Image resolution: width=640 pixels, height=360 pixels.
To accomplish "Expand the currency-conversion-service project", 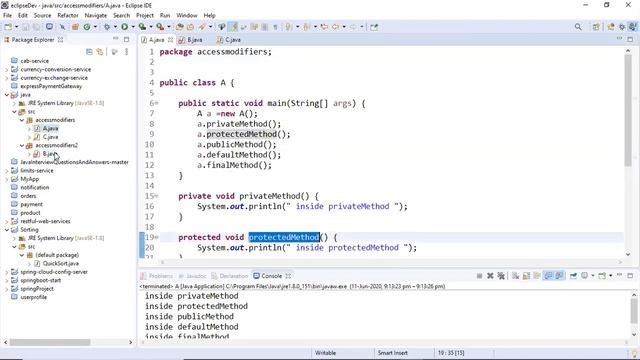I will click(x=7, y=69).
